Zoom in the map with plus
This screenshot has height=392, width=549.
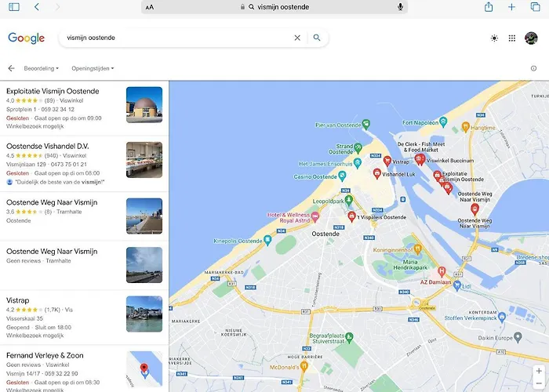[x=539, y=371]
